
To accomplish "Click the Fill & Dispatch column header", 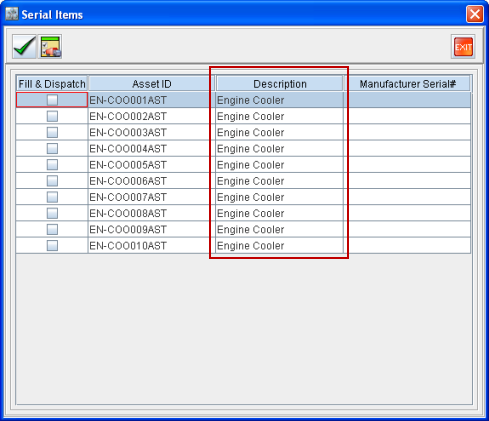I will pyautogui.click(x=52, y=84).
